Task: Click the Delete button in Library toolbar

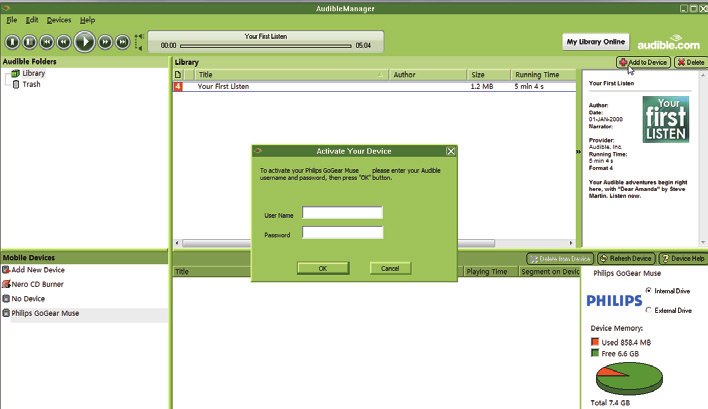Action: pyautogui.click(x=691, y=62)
